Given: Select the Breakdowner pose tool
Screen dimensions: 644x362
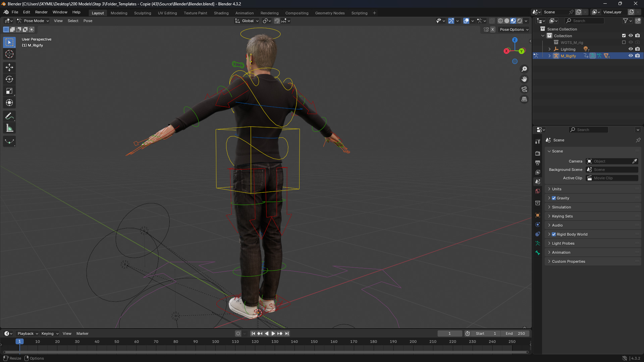Looking at the screenshot, I should click(x=9, y=141).
